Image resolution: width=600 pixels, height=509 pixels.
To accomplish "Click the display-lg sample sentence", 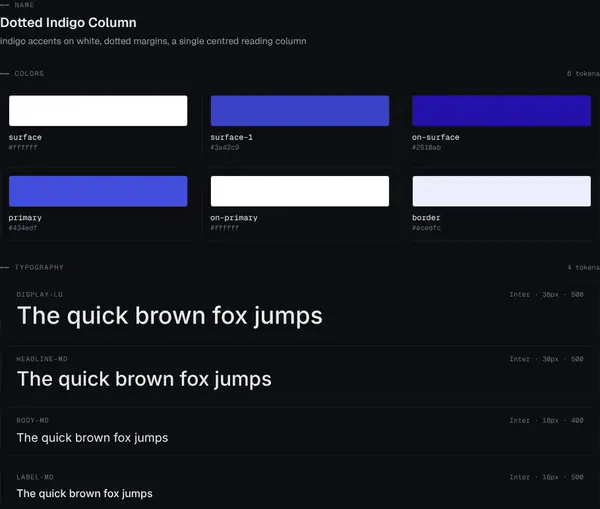I will click(170, 316).
